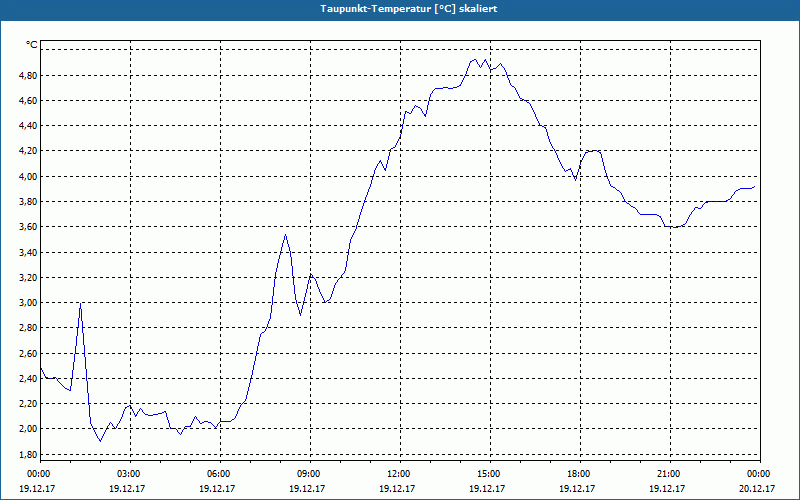This screenshot has width=800, height=500.
Task: Click the 19.12.17 date under 15:00
Action: [x=487, y=488]
